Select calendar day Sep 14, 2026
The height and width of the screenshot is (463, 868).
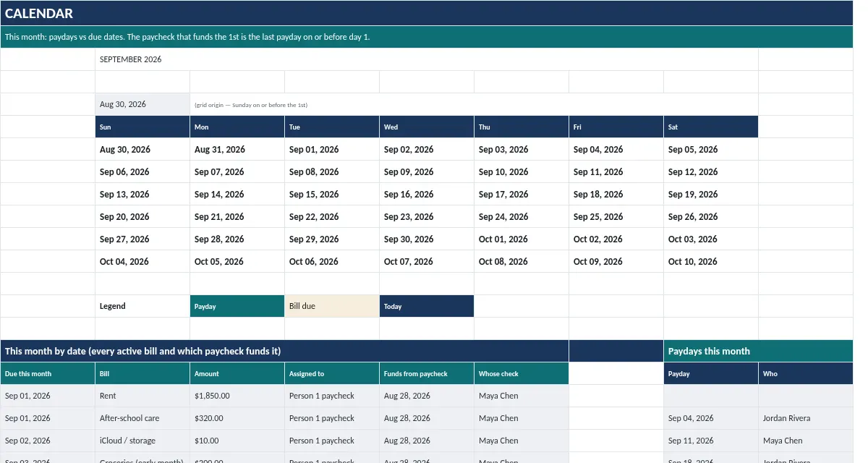(x=237, y=194)
